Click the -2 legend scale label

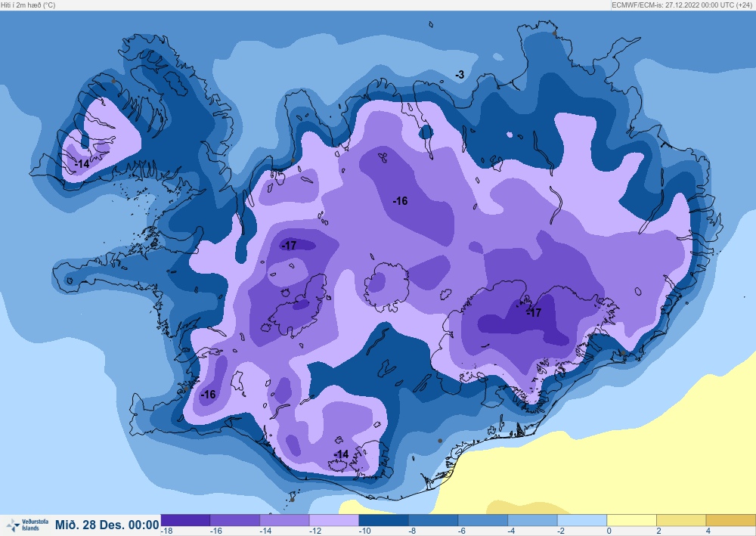[561, 531]
